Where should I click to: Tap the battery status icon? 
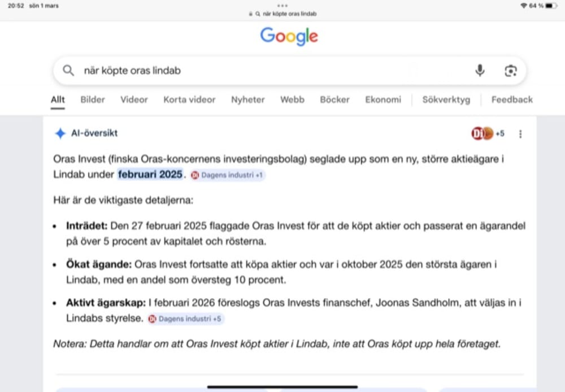click(x=551, y=6)
